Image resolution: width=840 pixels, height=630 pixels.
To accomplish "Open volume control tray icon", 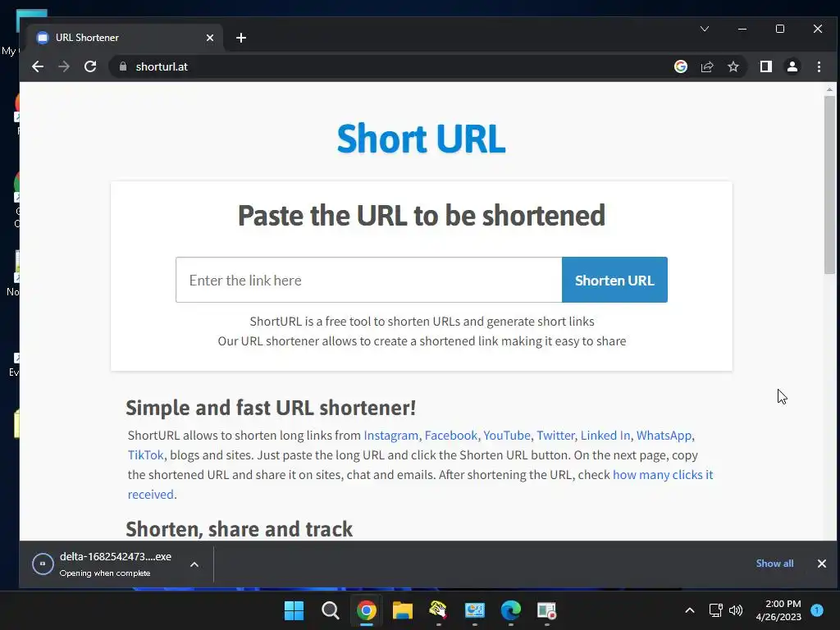I will pyautogui.click(x=736, y=610).
